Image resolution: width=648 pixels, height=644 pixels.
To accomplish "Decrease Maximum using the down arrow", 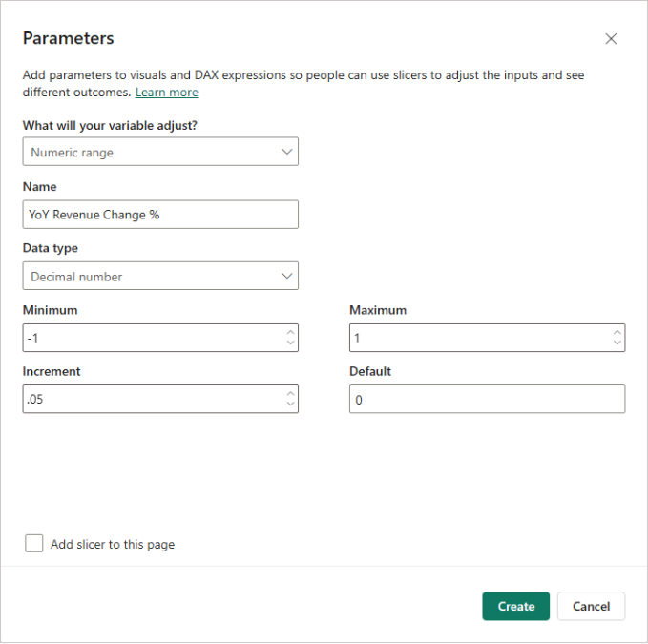I will coord(617,343).
